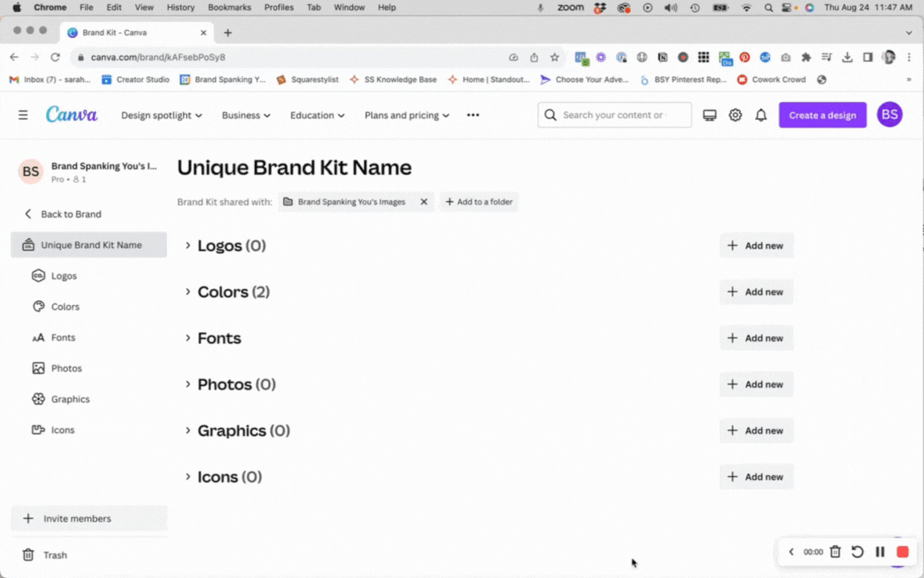Screen dimensions: 924x578
Task: View notifications with the bell icon
Action: point(760,115)
